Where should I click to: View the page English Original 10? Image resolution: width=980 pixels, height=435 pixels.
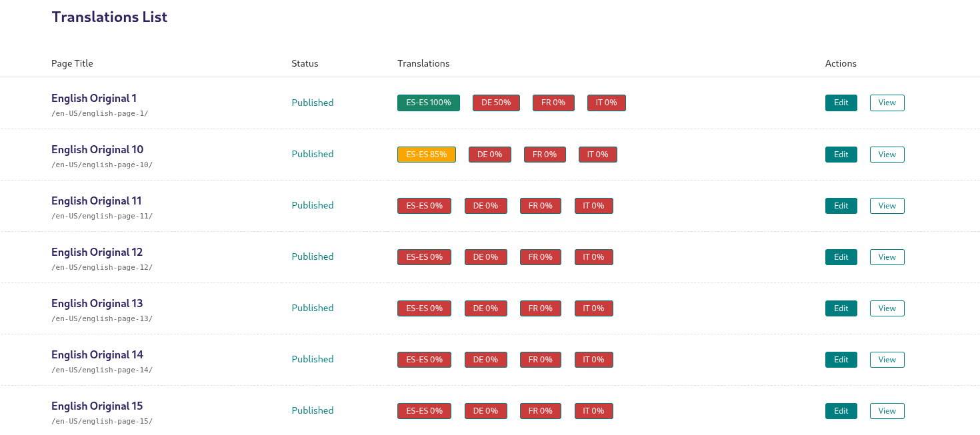pos(887,154)
